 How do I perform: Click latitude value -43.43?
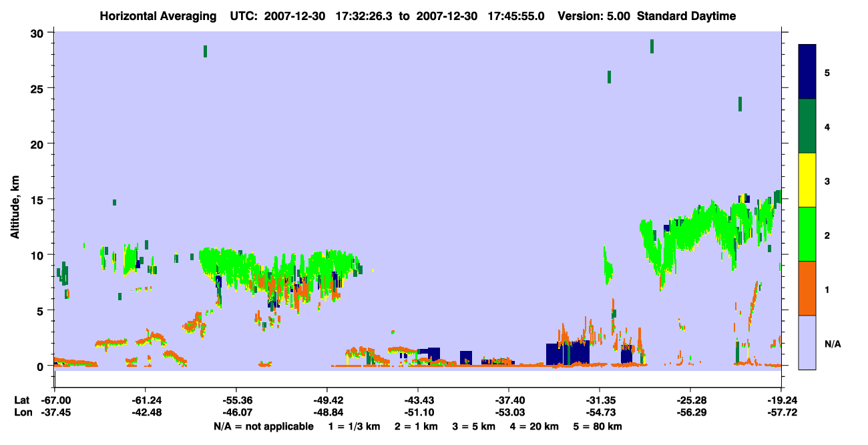(x=417, y=400)
